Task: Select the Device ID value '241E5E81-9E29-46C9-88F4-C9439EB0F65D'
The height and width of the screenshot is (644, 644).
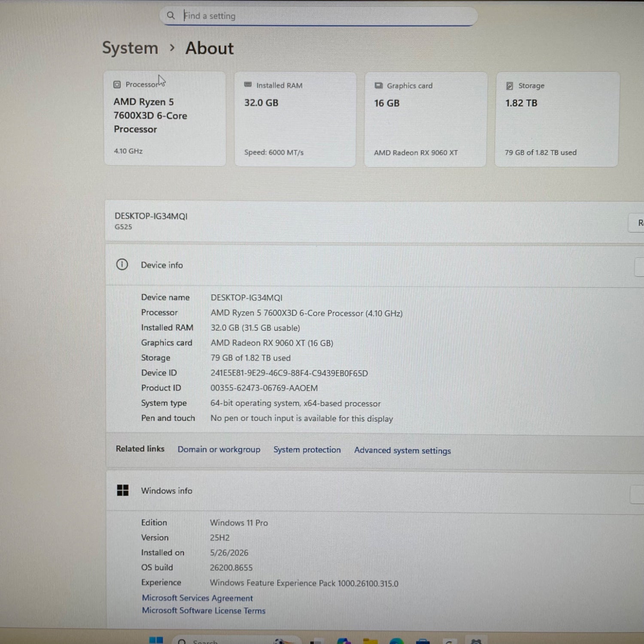Action: point(289,373)
